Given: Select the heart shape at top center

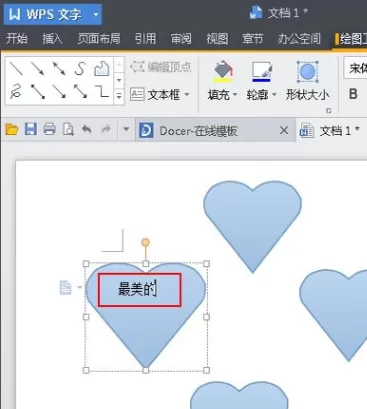Looking at the screenshot, I should pyautogui.click(x=252, y=227).
